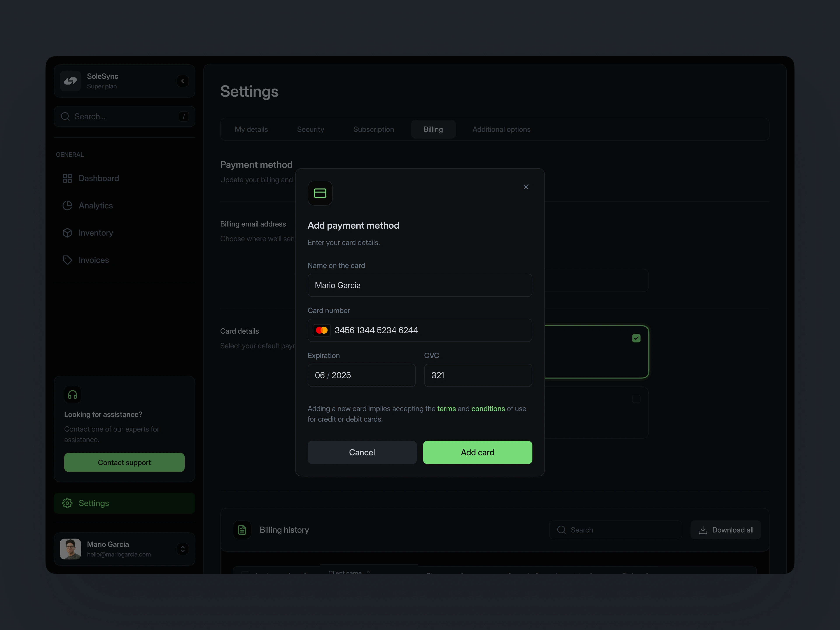Click the headphones assistance icon
This screenshot has height=630, width=840.
point(72,395)
